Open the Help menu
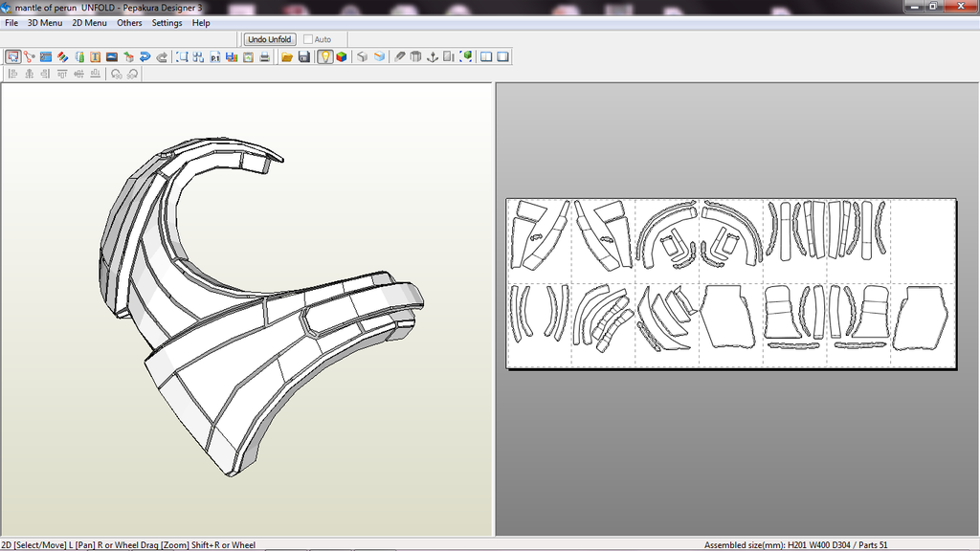The image size is (980, 551). (201, 23)
